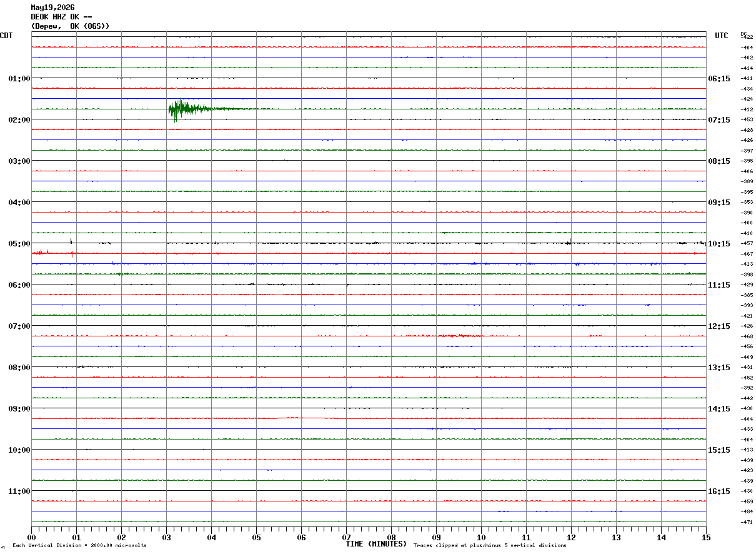This screenshot has width=756, height=554.
Task: Select the TIME (MINUTES) axis label
Action: (376, 544)
